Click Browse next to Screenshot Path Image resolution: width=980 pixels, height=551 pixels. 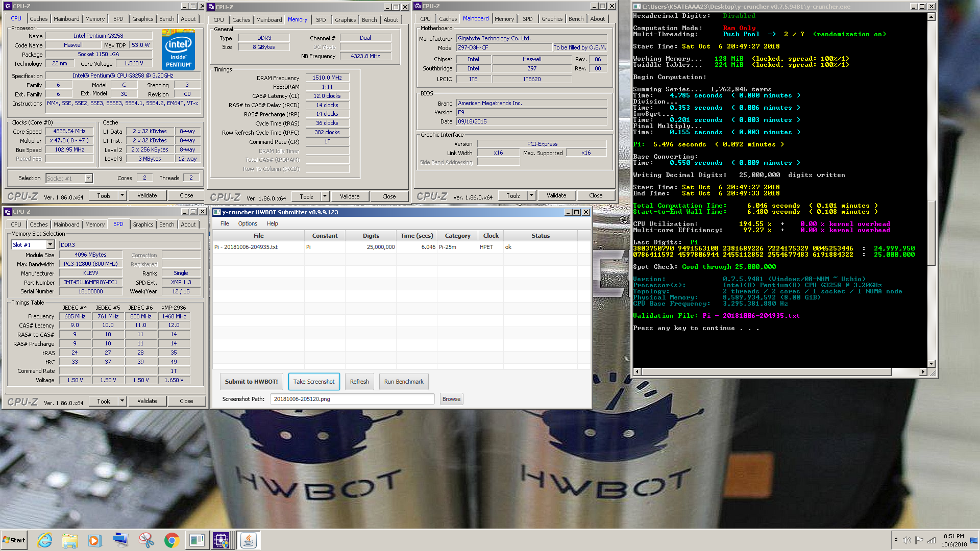coord(451,399)
